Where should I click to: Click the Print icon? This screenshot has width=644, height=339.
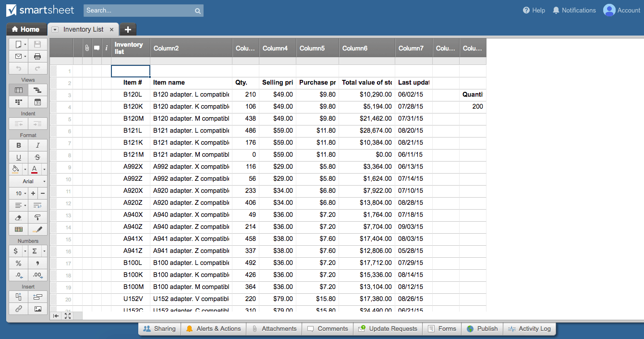37,56
